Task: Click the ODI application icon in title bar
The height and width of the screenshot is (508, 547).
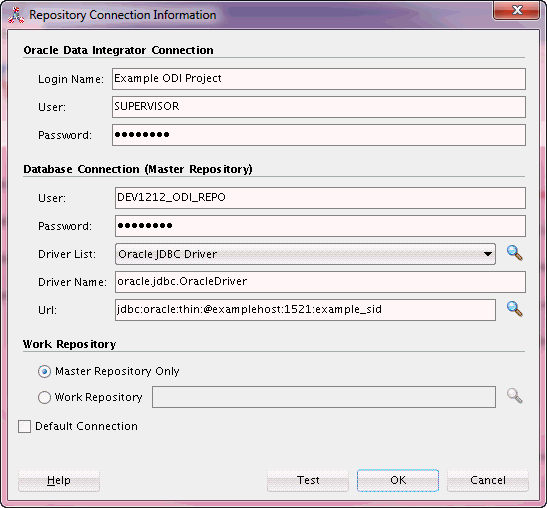Action: pos(16,15)
